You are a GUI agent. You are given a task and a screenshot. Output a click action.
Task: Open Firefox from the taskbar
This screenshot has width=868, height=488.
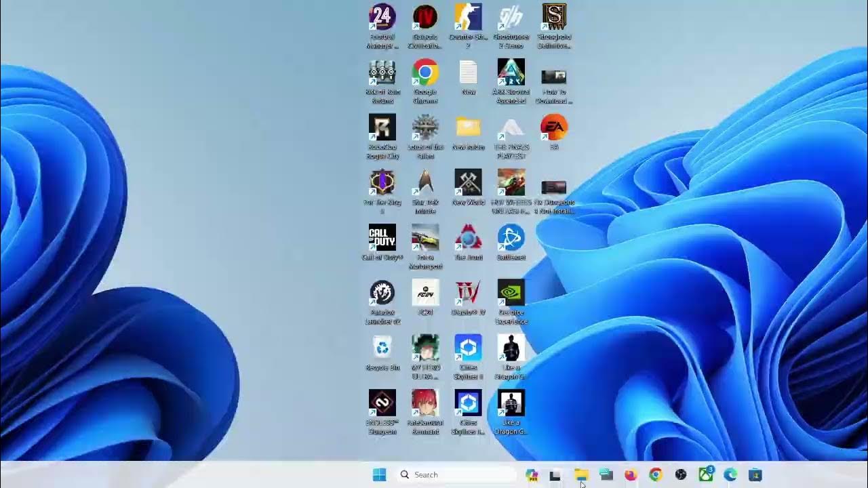point(631,475)
